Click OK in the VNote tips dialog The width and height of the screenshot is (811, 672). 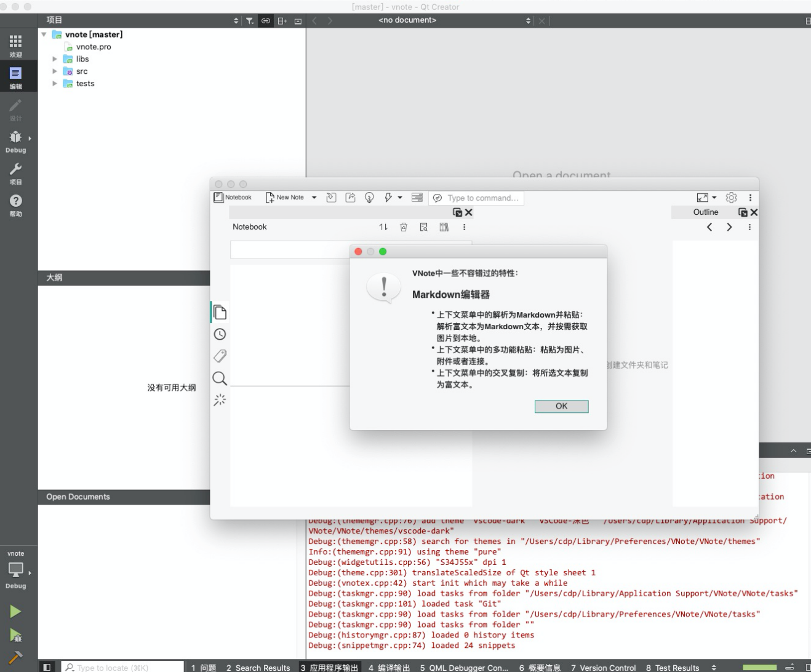point(561,406)
